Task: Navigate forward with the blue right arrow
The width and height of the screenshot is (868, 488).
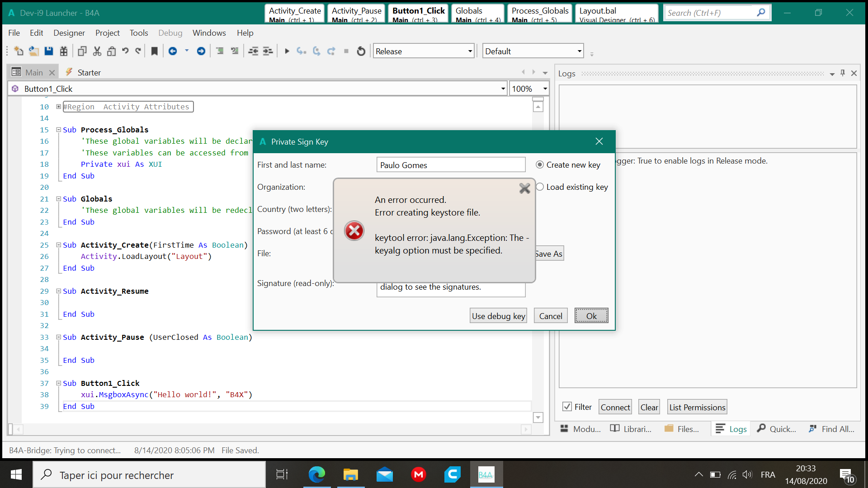Action: [201, 51]
